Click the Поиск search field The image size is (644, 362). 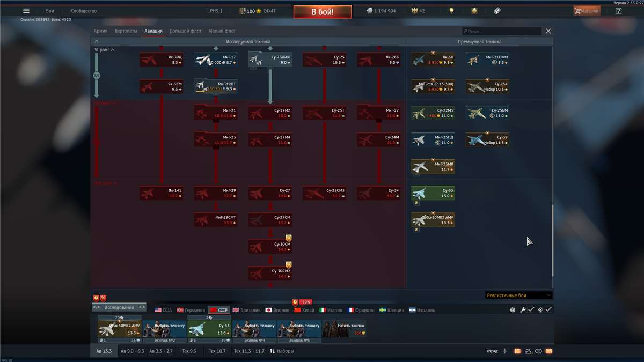pos(502,32)
